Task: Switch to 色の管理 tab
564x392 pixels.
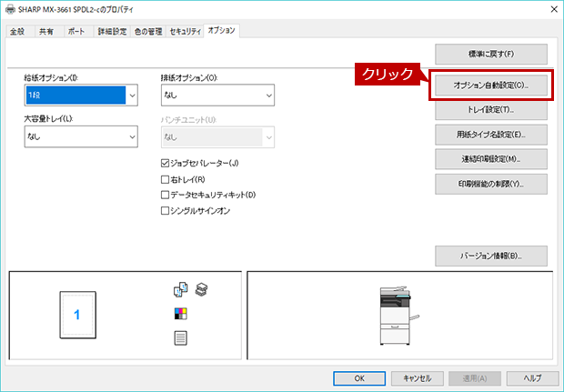Action: tap(148, 32)
